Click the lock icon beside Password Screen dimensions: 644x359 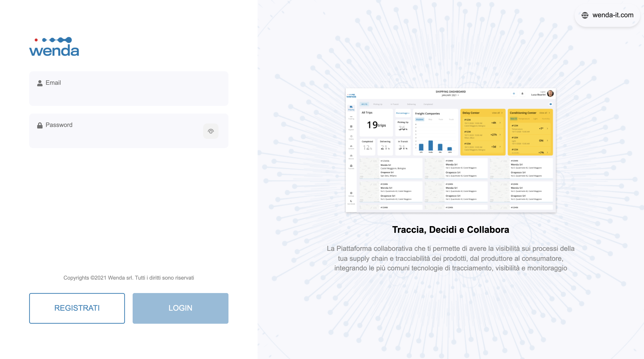click(40, 125)
